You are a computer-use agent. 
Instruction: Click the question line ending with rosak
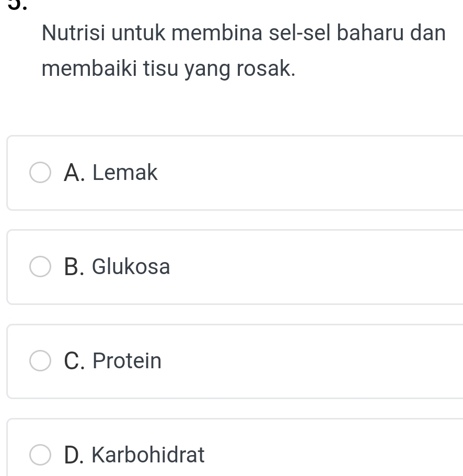(x=168, y=69)
